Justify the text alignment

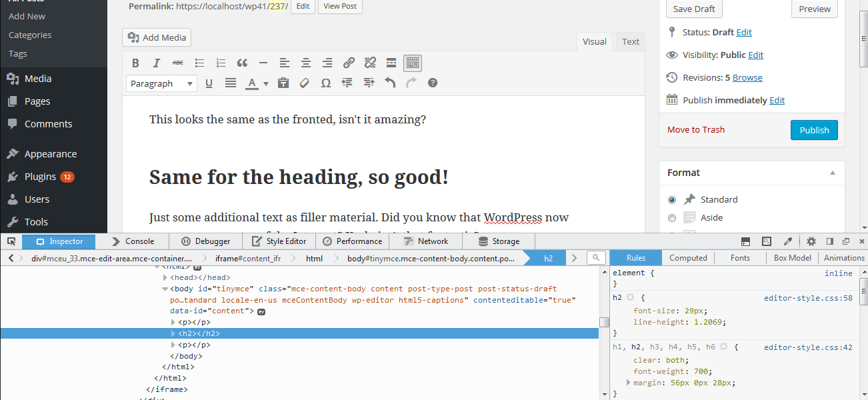tap(230, 83)
